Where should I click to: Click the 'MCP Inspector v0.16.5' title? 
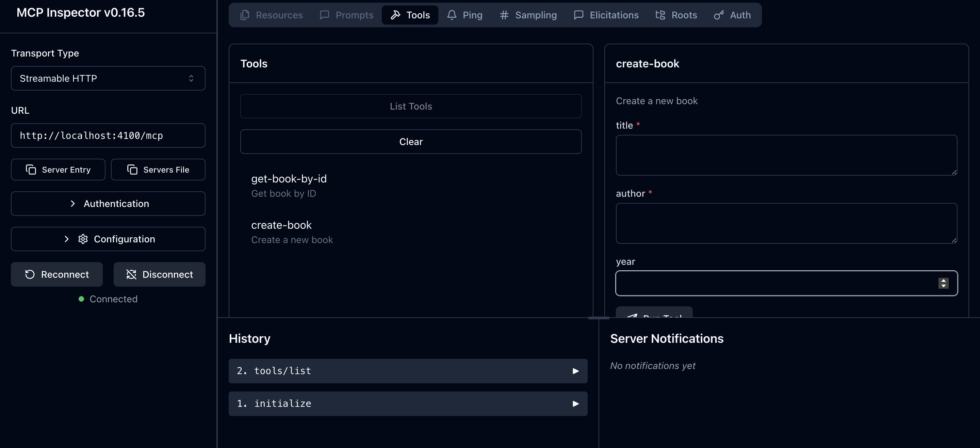point(81,13)
